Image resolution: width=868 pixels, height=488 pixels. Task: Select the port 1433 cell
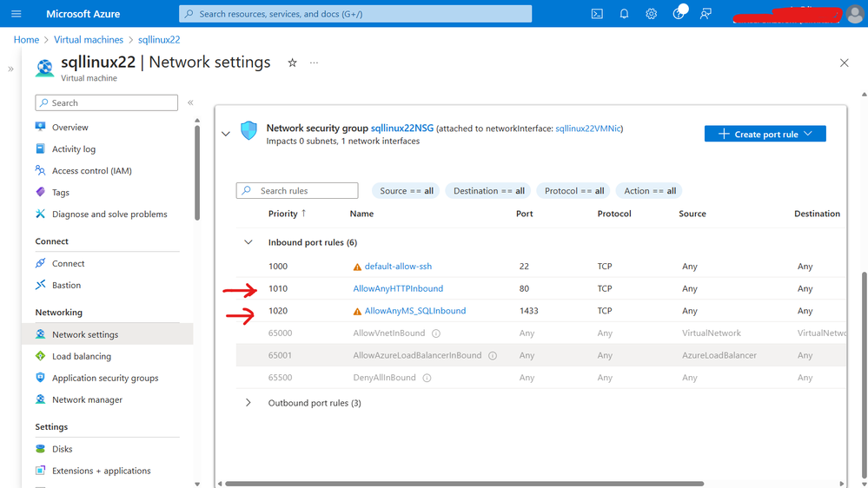528,311
